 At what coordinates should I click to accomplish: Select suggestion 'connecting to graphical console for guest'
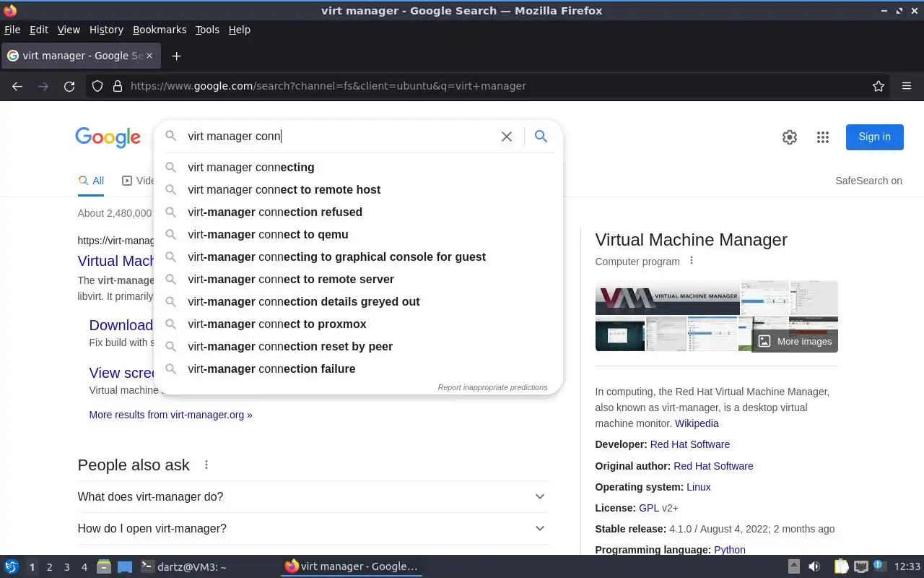pos(358,256)
